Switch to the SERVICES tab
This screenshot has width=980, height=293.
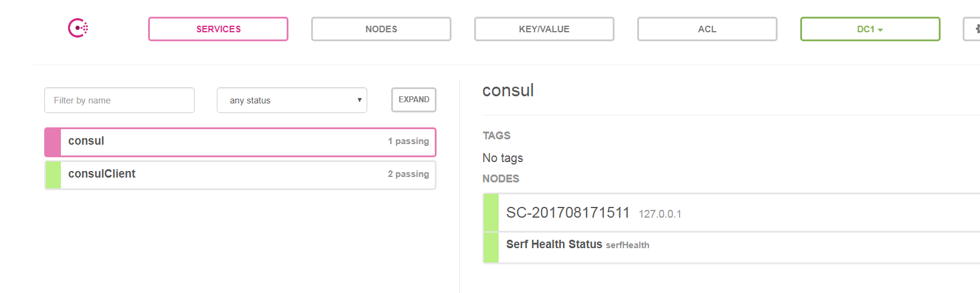coord(218,29)
